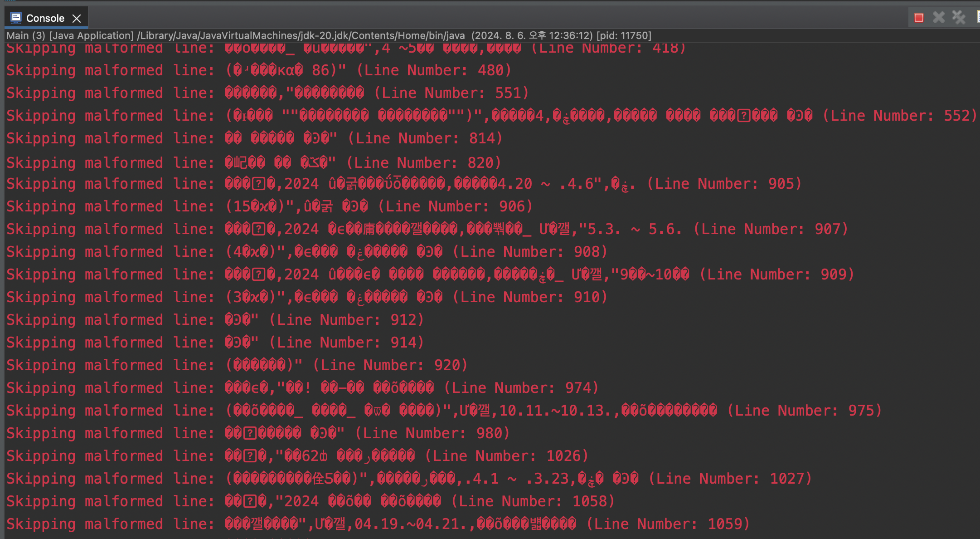The image size is (980, 539).
Task: Click the console line for Line Number 920
Action: (x=237, y=365)
